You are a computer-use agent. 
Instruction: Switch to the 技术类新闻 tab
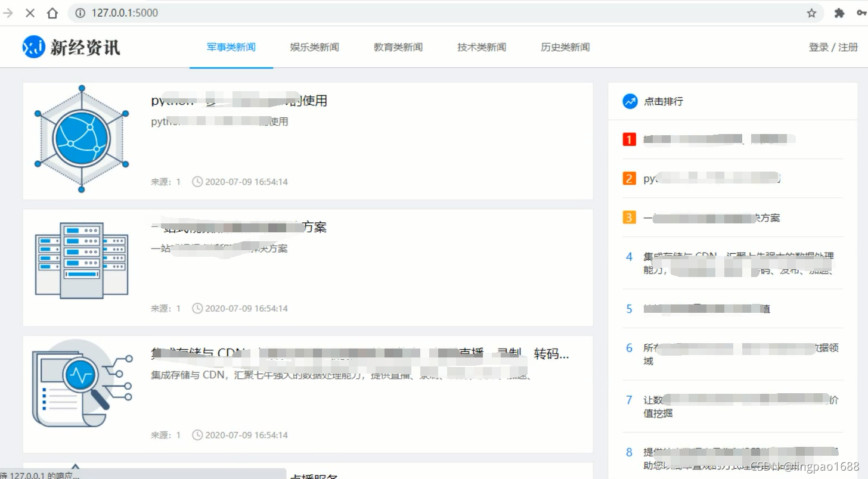click(482, 47)
